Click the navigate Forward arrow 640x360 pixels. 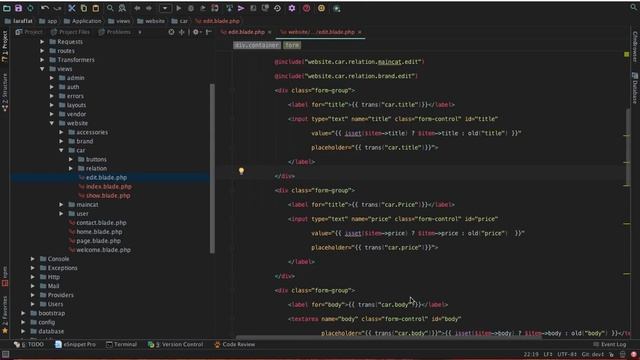(x=149, y=8)
